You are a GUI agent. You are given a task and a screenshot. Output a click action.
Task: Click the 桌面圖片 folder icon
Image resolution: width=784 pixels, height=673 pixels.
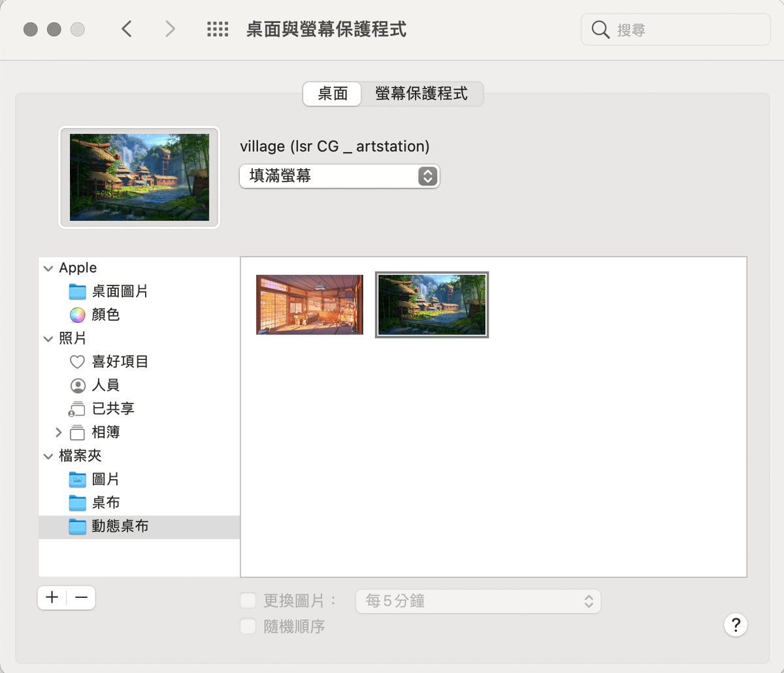tap(78, 291)
